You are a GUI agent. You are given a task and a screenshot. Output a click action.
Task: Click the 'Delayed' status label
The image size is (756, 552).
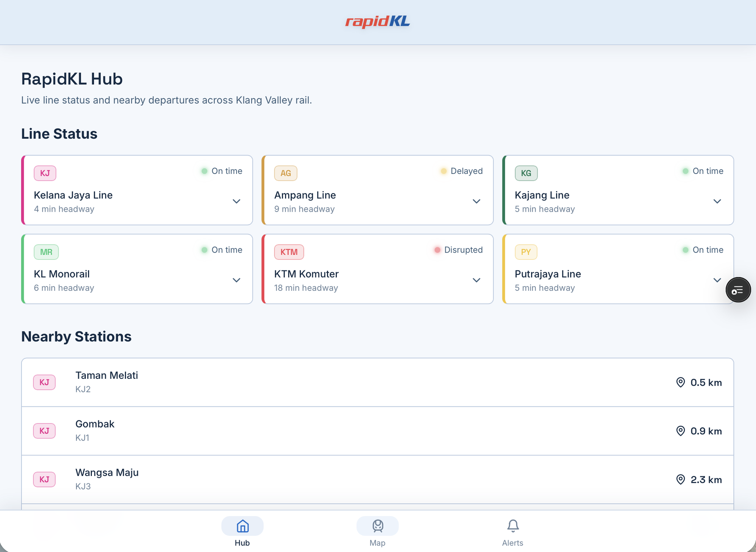pyautogui.click(x=467, y=171)
